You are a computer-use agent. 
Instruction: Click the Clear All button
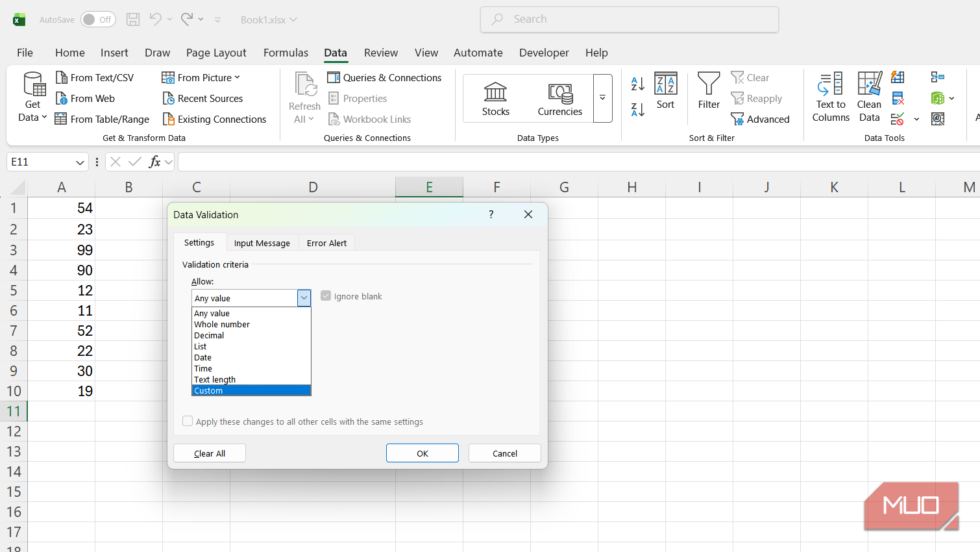(210, 453)
